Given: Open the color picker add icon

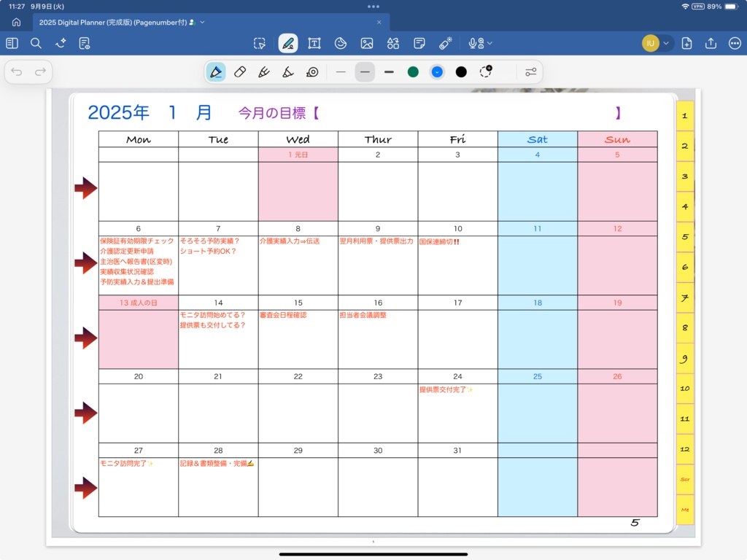Looking at the screenshot, I should [486, 71].
